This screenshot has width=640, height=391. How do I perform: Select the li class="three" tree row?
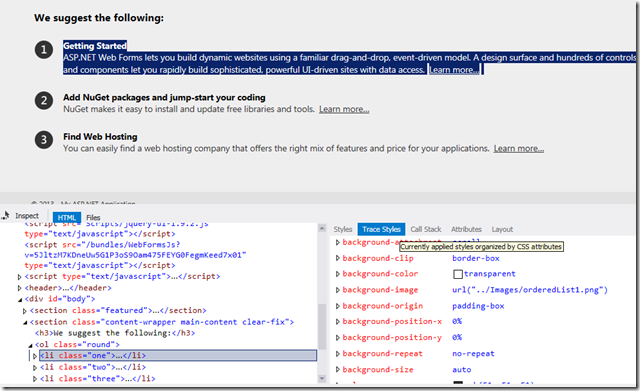(98, 379)
